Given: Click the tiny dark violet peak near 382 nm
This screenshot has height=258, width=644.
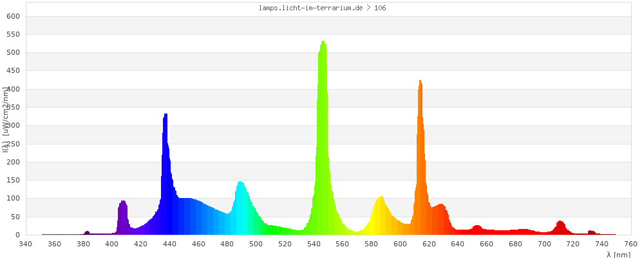Looking at the screenshot, I should pos(87,233).
